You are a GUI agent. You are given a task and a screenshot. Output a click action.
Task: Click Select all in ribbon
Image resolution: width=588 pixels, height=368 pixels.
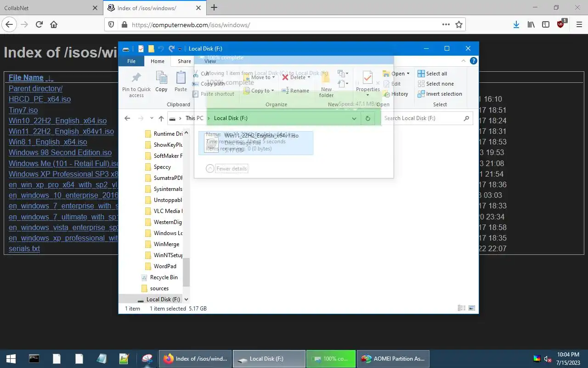coord(432,74)
